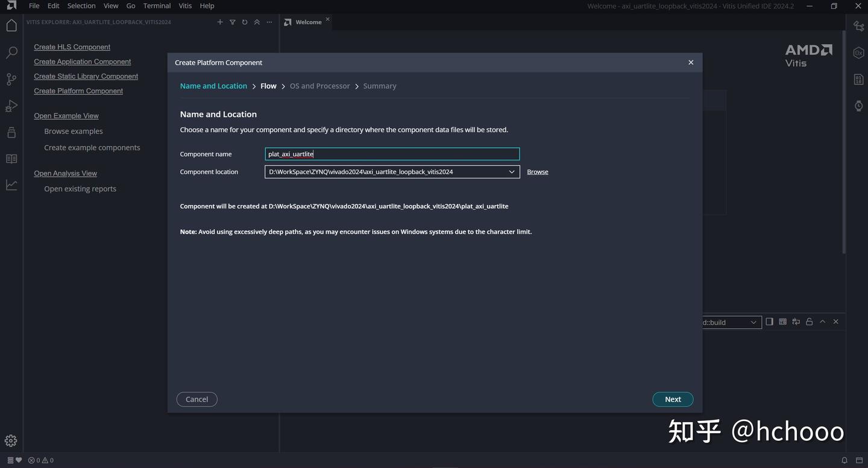Open the Vitis Explorer home icon
The image size is (868, 468).
coord(11,25)
